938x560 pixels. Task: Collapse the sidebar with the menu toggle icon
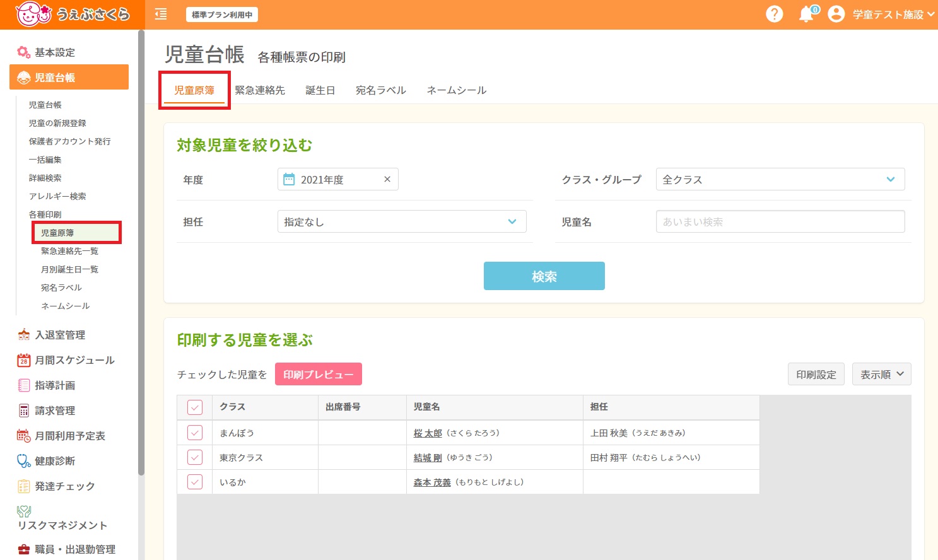pyautogui.click(x=161, y=14)
